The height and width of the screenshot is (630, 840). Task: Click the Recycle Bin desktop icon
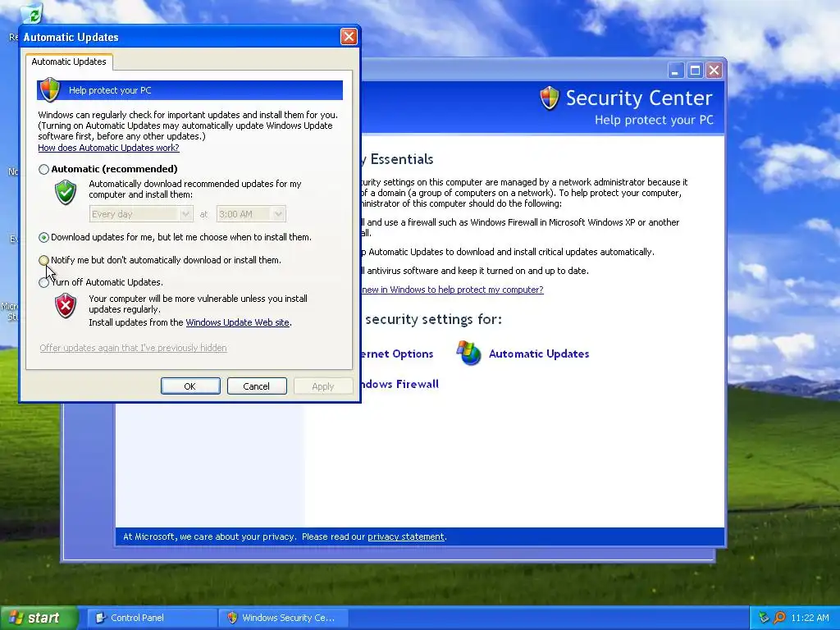point(31,13)
